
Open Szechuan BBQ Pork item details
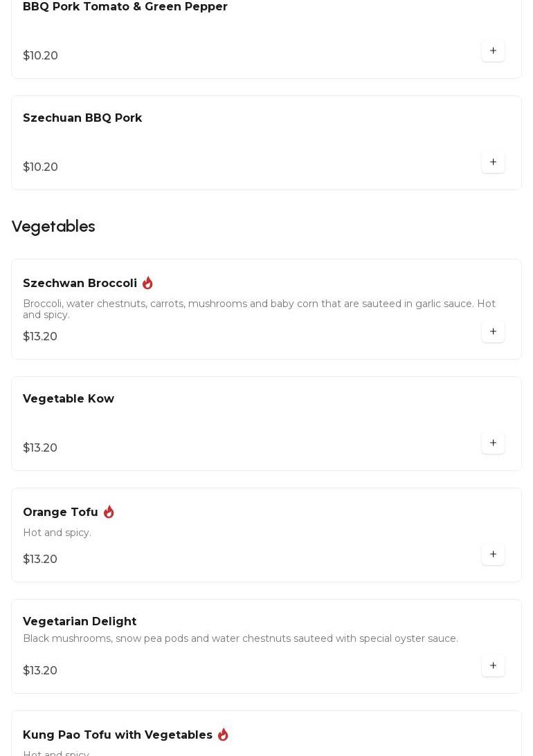click(x=82, y=118)
